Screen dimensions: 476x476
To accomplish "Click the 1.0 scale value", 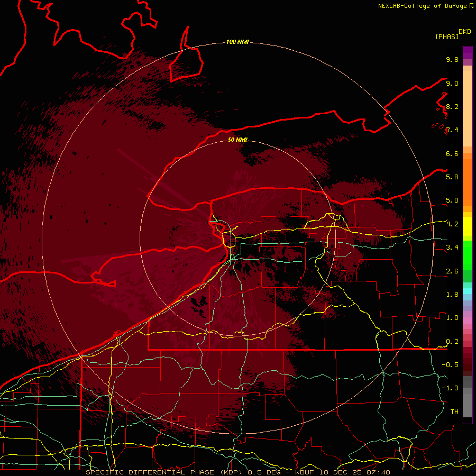I will pyautogui.click(x=452, y=317).
